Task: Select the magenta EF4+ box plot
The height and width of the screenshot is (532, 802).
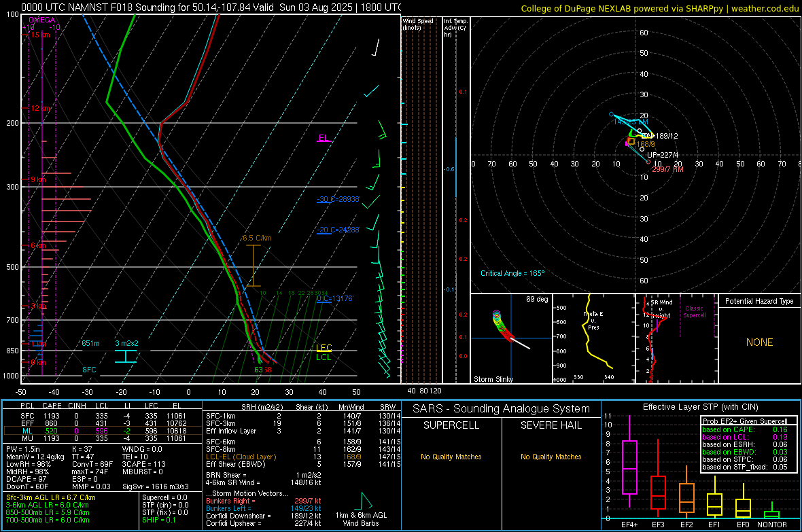Action: (x=629, y=461)
